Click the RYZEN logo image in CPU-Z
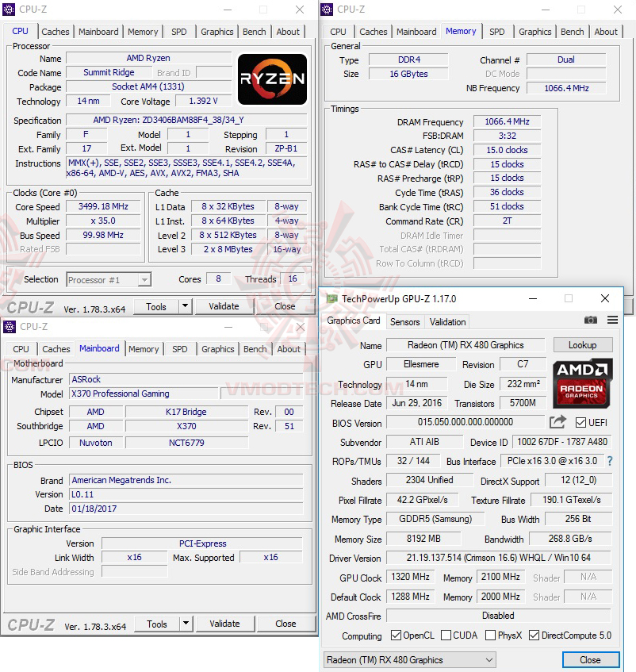Viewport: 636px width, 672px height. click(272, 79)
